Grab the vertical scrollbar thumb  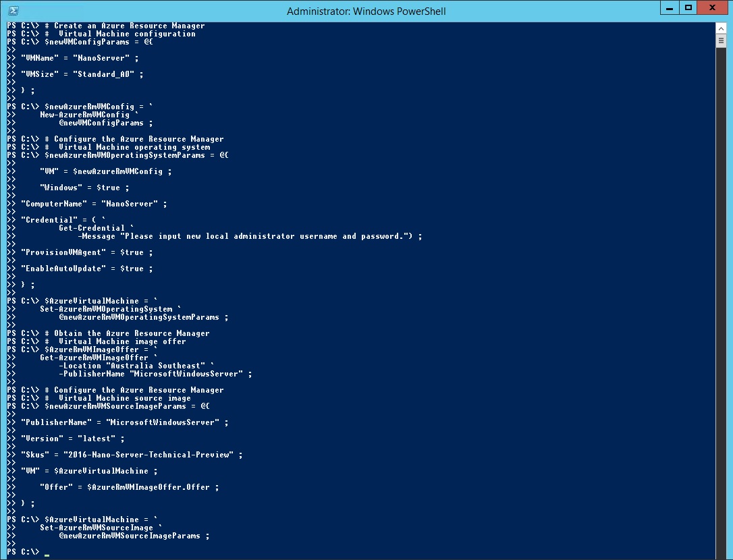pyautogui.click(x=721, y=41)
